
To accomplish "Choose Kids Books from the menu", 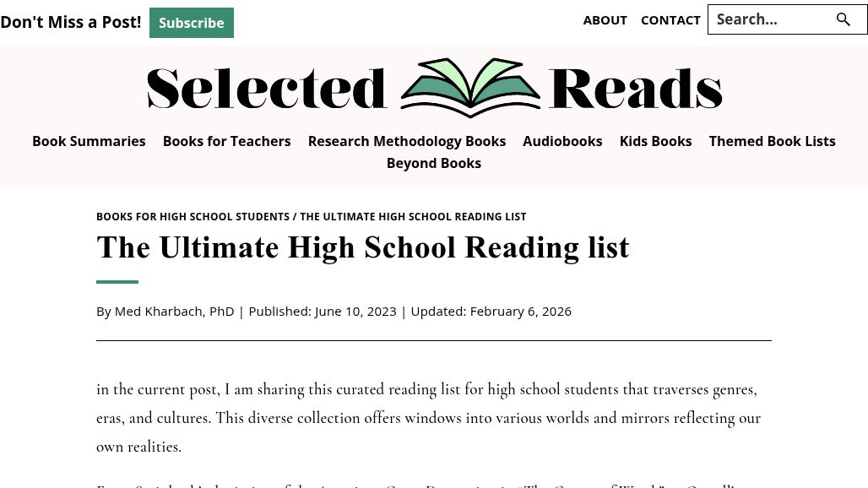I will coord(655,141).
